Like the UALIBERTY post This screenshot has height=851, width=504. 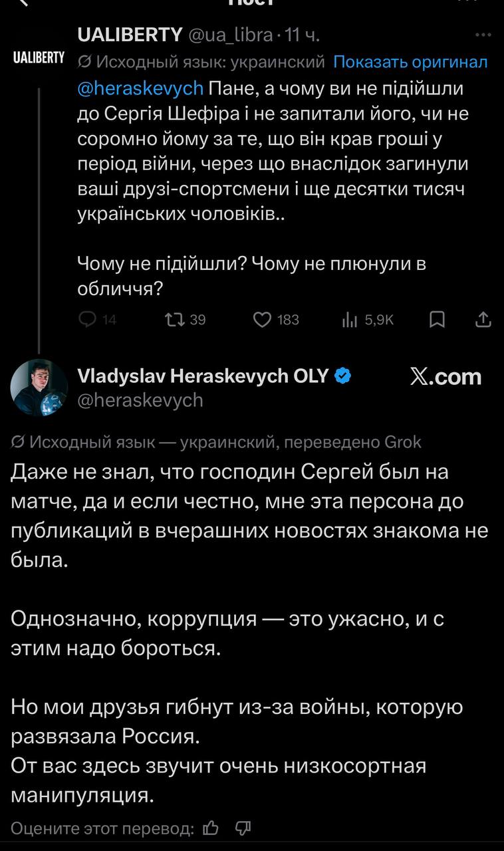[263, 320]
